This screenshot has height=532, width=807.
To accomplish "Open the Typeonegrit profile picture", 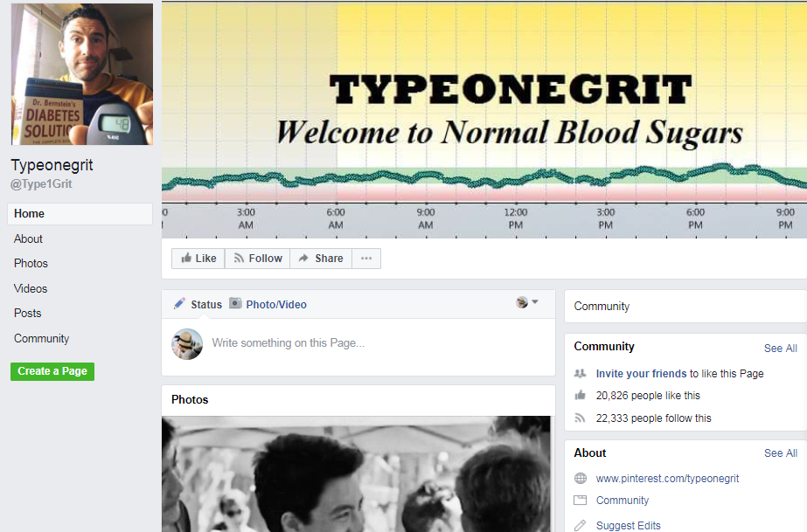I will tap(82, 74).
